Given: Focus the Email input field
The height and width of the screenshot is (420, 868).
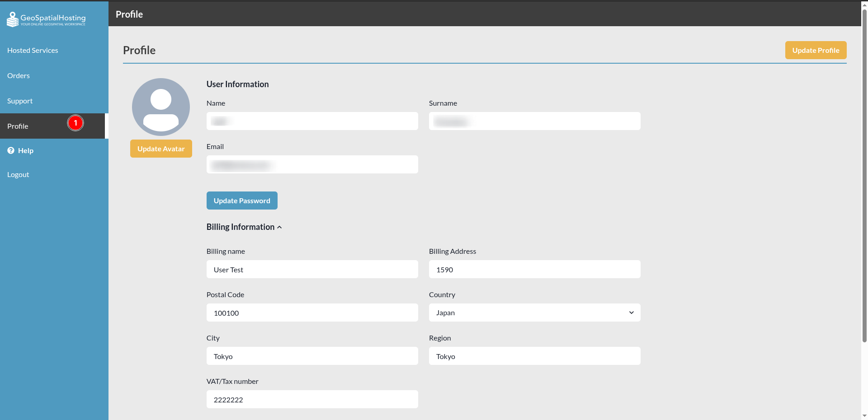Looking at the screenshot, I should [x=312, y=164].
